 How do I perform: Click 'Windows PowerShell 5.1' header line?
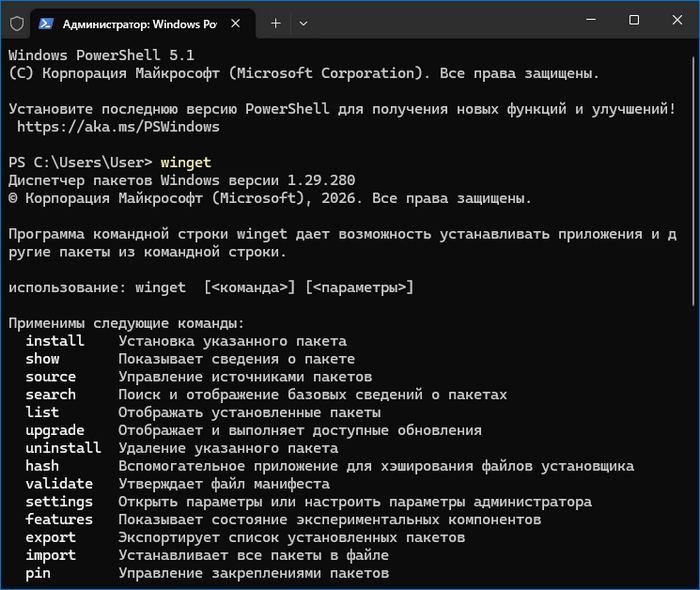tap(101, 55)
